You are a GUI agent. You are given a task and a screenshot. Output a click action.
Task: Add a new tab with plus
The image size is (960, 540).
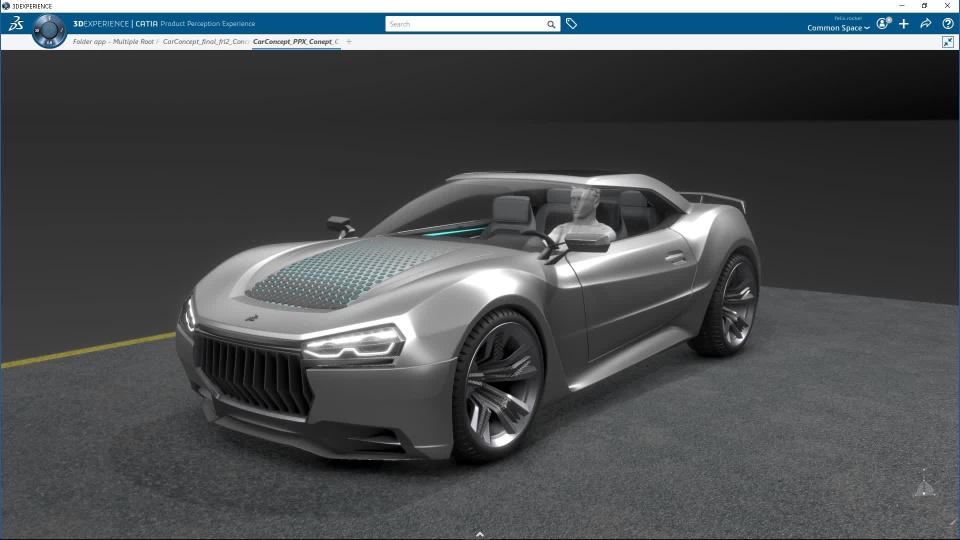pos(349,42)
